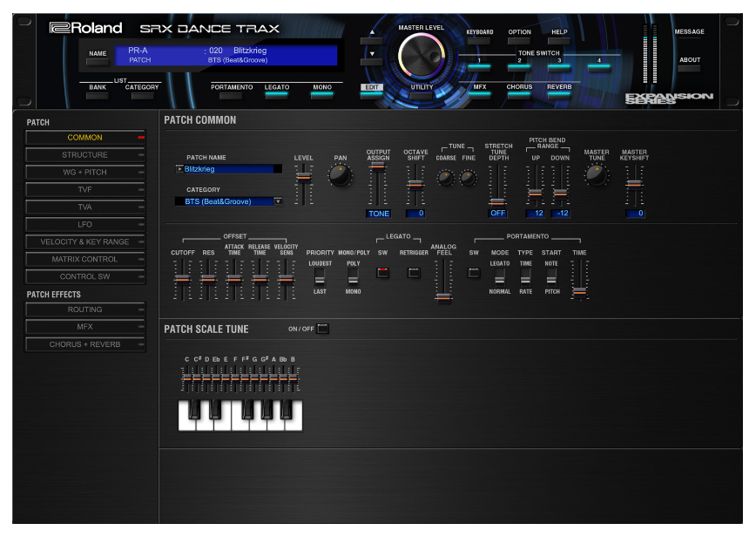Toggle Tone Switch 4
Image resolution: width=756 pixels, height=537 pixels.
pos(599,66)
